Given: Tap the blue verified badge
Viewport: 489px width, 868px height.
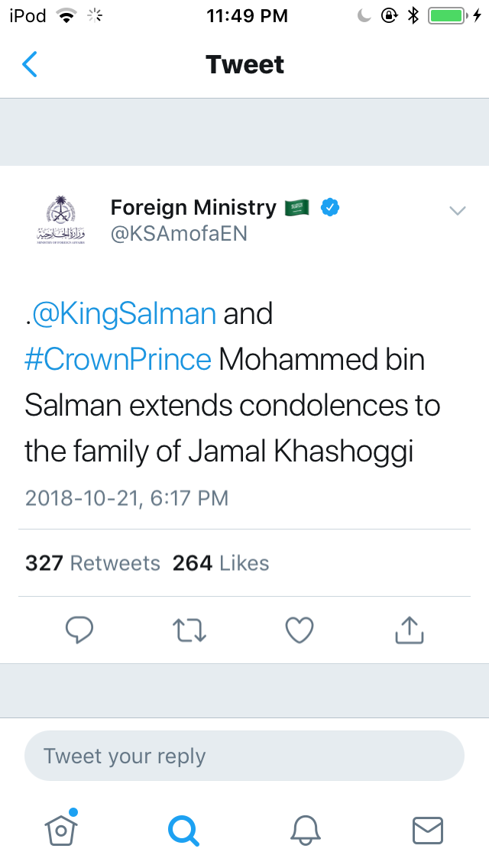Looking at the screenshot, I should coord(330,208).
